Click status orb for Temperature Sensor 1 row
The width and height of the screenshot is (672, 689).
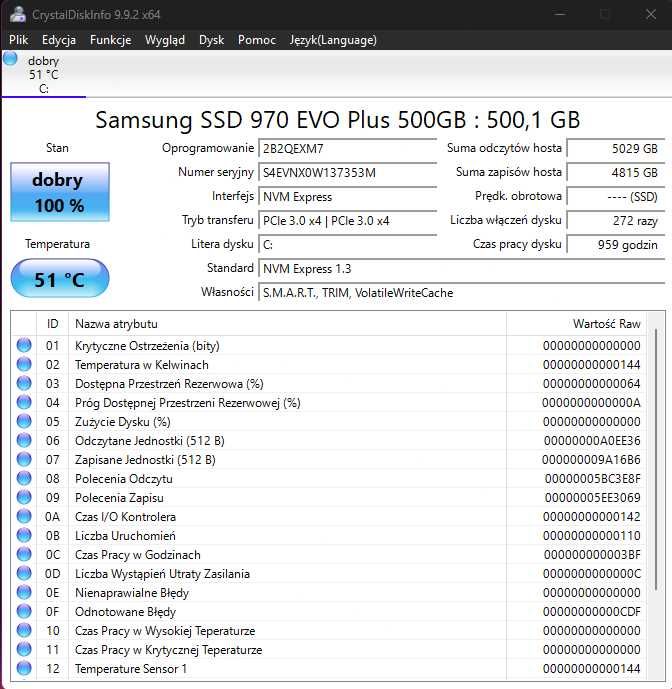click(x=24, y=668)
